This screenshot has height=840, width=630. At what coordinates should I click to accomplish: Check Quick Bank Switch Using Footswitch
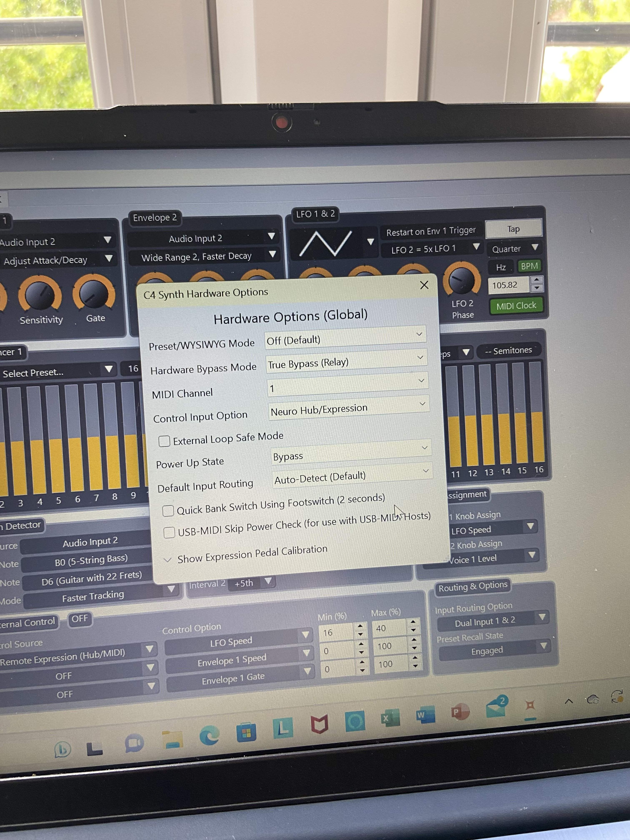tap(168, 511)
